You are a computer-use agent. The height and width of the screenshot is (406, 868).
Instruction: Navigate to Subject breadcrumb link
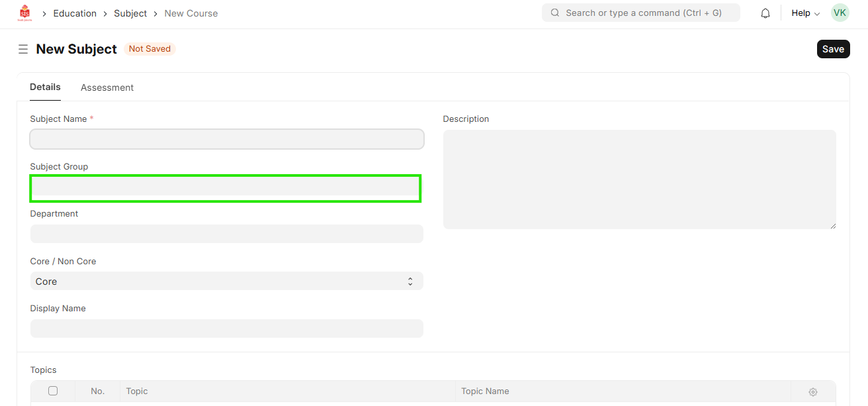click(130, 13)
